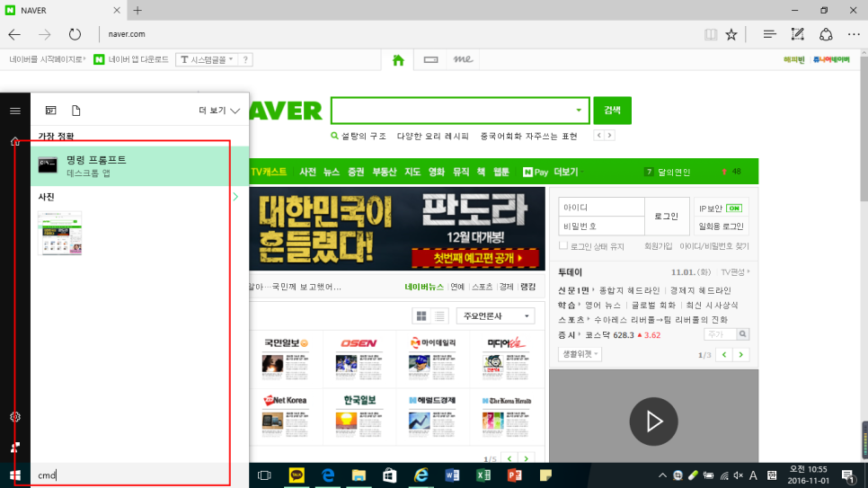
Task: Open the photo thumbnail under 사진
Action: (x=60, y=233)
